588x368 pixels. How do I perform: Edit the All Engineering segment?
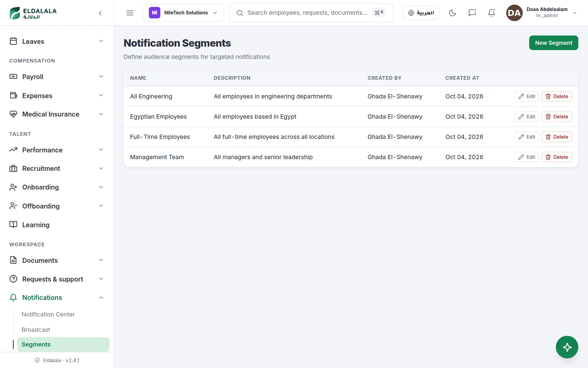pyautogui.click(x=526, y=96)
